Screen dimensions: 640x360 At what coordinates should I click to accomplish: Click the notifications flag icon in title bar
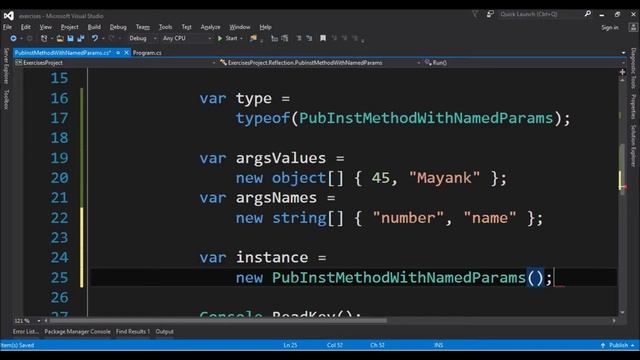[475, 14]
